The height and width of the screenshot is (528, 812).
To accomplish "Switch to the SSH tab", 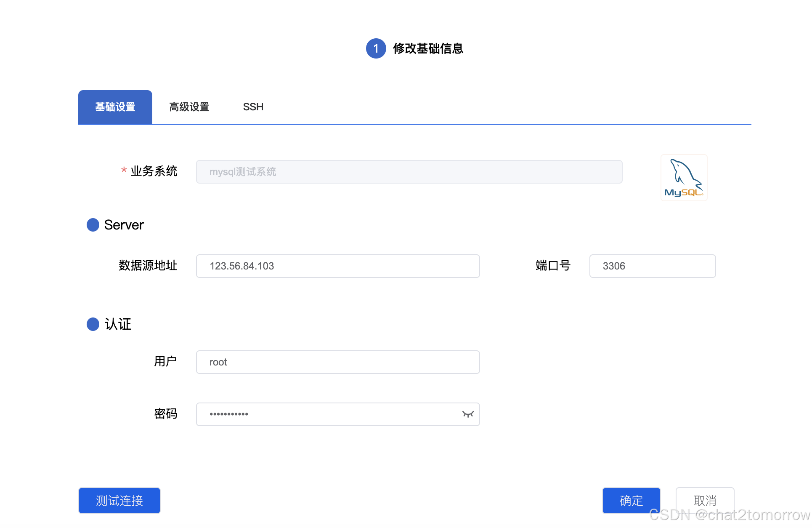I will (253, 107).
